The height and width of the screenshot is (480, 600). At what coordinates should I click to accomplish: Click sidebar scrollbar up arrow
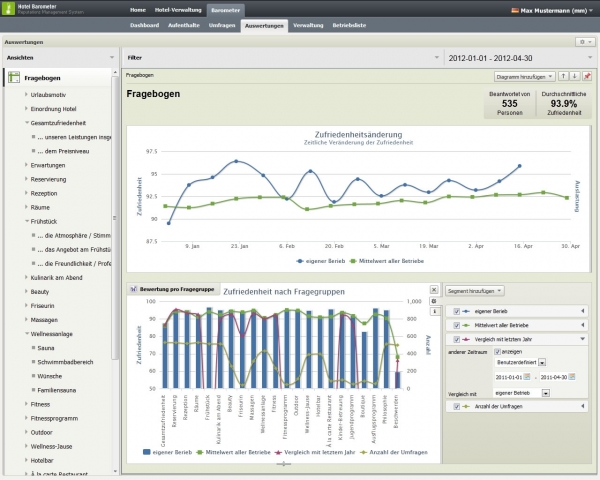pos(115,72)
